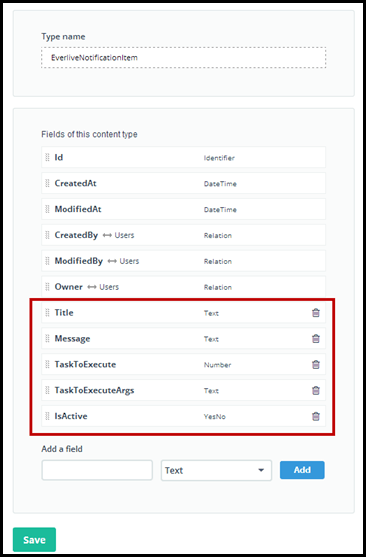This screenshot has height=557, width=366.
Task: Remove the IsActive field with trash icon
Action: [x=316, y=416]
